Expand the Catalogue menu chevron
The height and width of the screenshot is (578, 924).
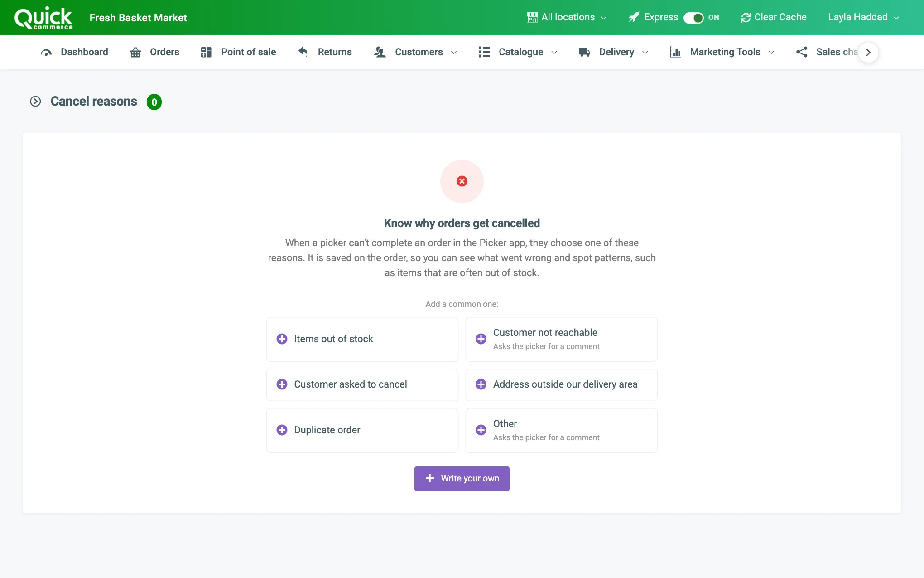click(554, 53)
